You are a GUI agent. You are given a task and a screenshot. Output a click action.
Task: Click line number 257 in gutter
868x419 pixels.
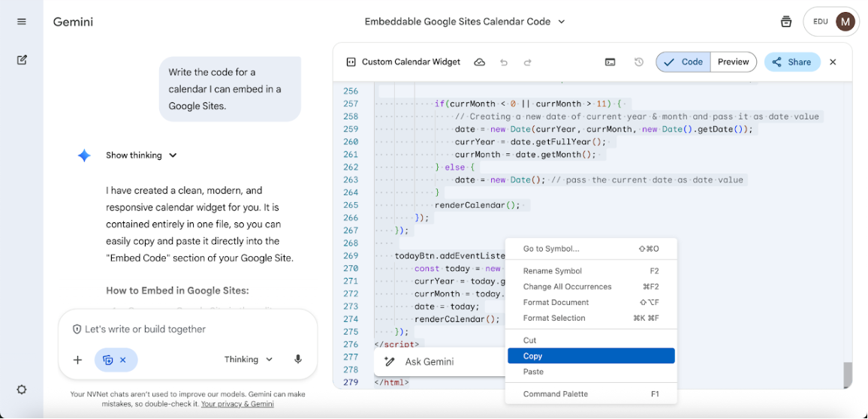[x=351, y=104]
